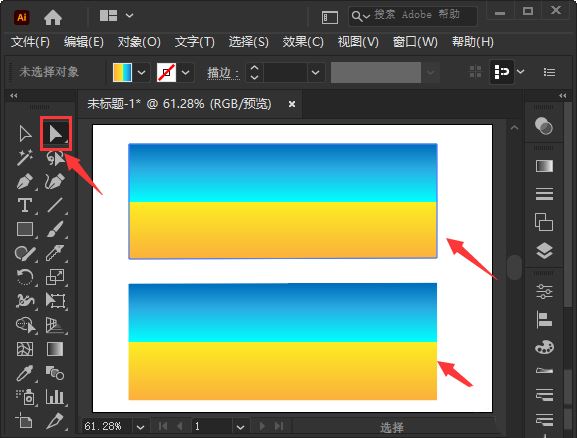Select the Scale tool
This screenshot has height=438, width=577.
[x=55, y=277]
